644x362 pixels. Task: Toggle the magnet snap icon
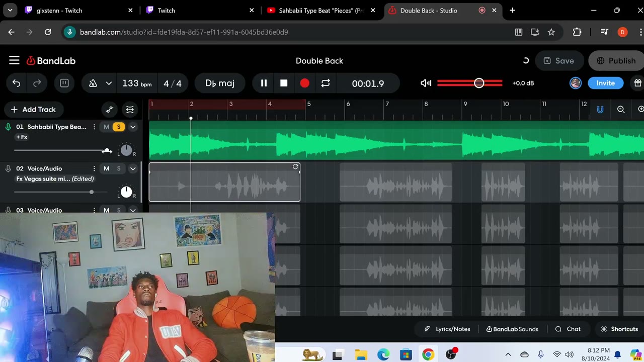(x=600, y=110)
